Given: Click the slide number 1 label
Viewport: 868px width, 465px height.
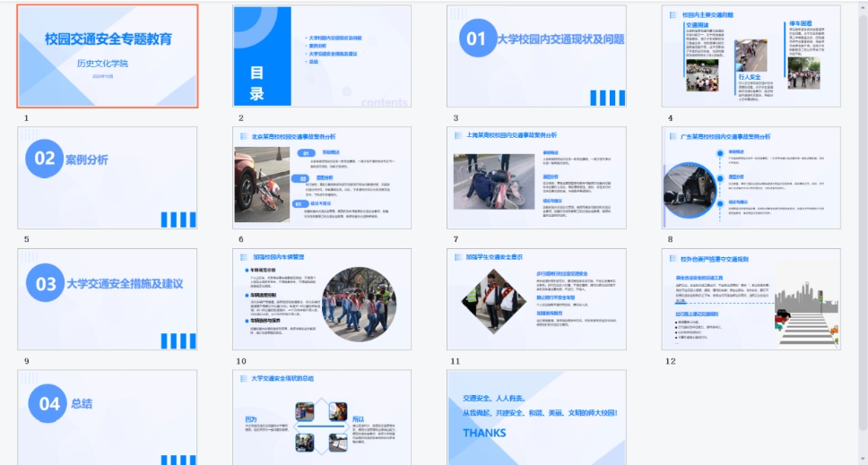Looking at the screenshot, I should pos(26,118).
